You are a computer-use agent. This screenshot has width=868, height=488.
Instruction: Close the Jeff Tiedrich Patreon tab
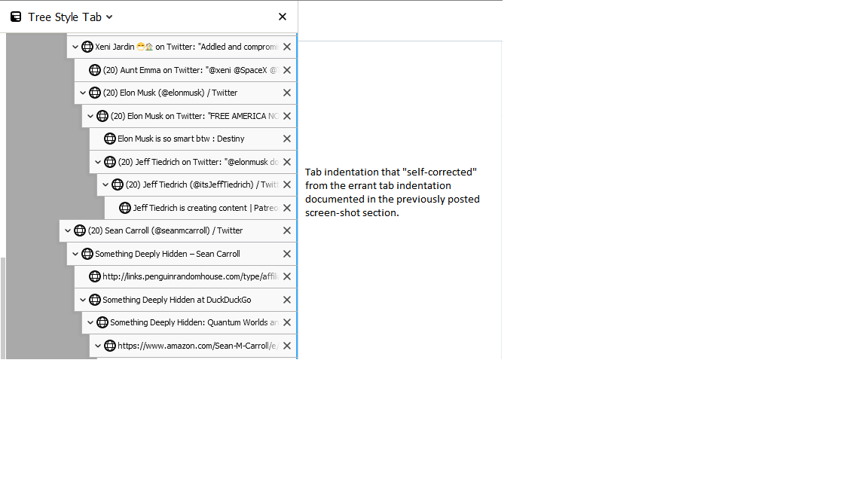[287, 208]
